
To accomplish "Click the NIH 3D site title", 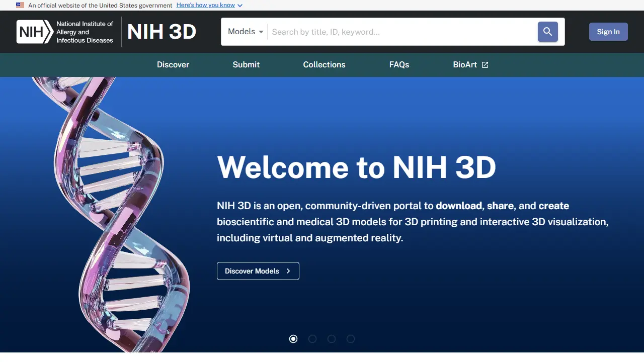I will (x=162, y=31).
